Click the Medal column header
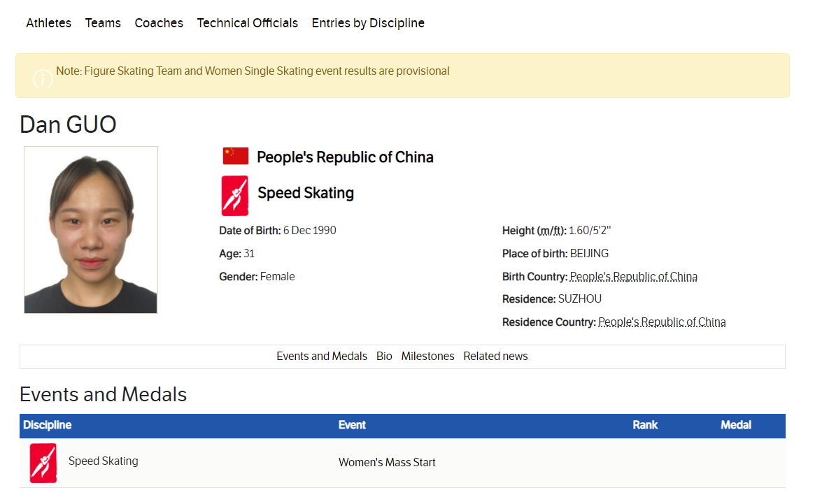Viewport: 836px width, 504px height. point(736,425)
